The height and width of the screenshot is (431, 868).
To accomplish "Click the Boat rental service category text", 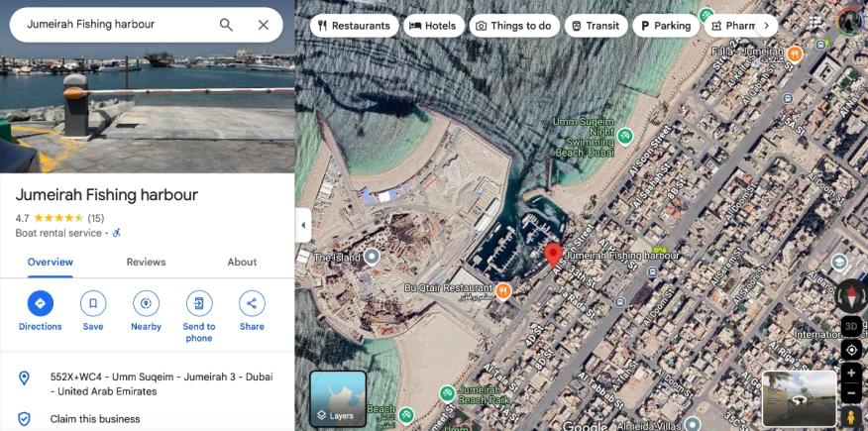I will [x=58, y=233].
